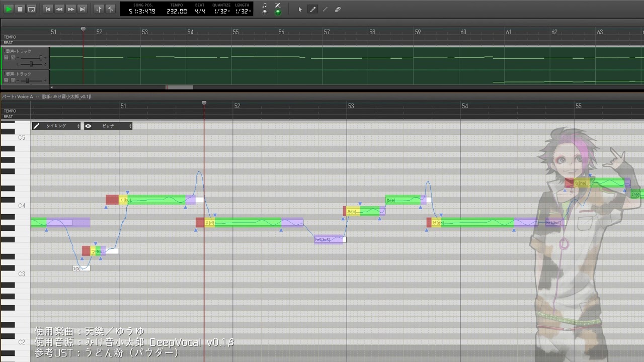
Task: Start playback with the green Play button
Action: tap(9, 9)
